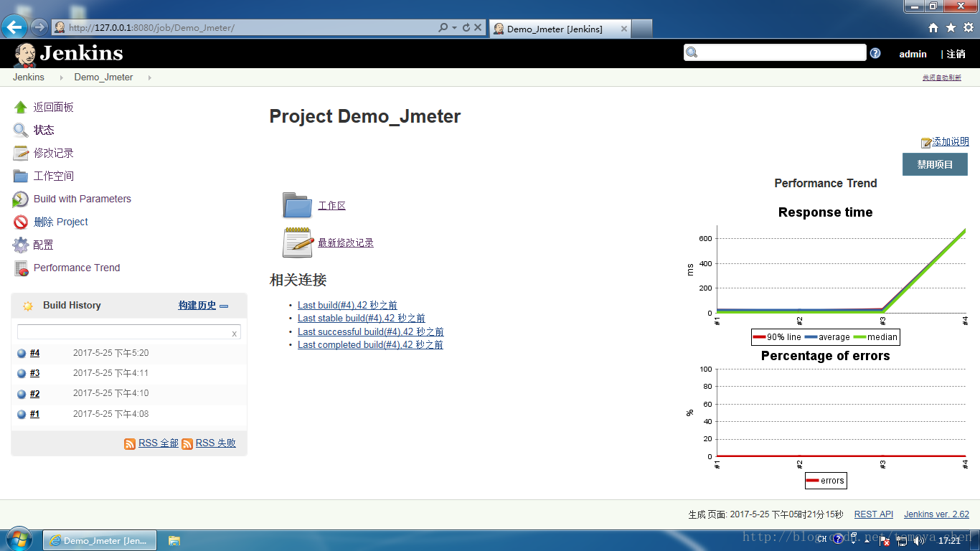The width and height of the screenshot is (980, 551).
Task: Click the taskbar volume speaker icon
Action: 918,541
